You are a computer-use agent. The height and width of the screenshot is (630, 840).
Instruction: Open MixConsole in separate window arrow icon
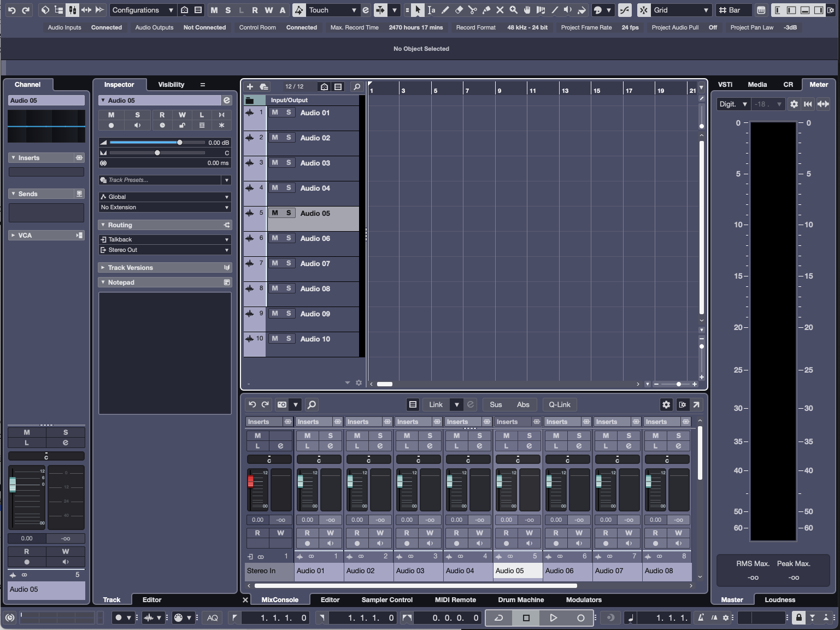pos(696,404)
